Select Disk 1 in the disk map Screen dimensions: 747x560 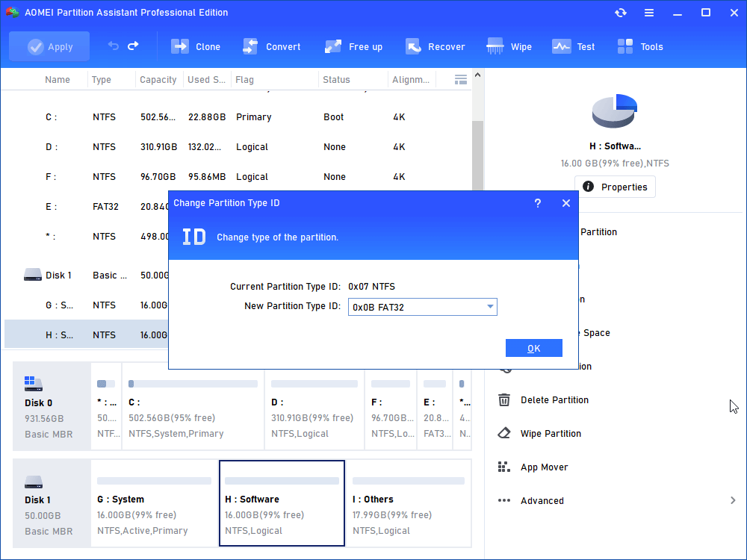coord(52,503)
